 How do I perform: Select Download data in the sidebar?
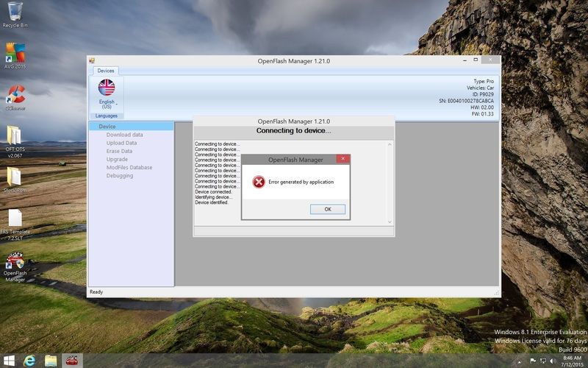[124, 135]
